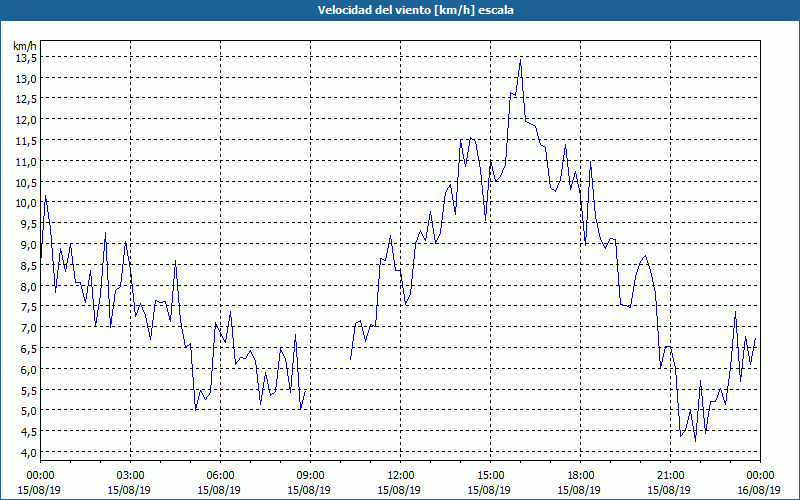Select the '5,5' y-axis label
800x500 pixels.
pyautogui.click(x=29, y=390)
